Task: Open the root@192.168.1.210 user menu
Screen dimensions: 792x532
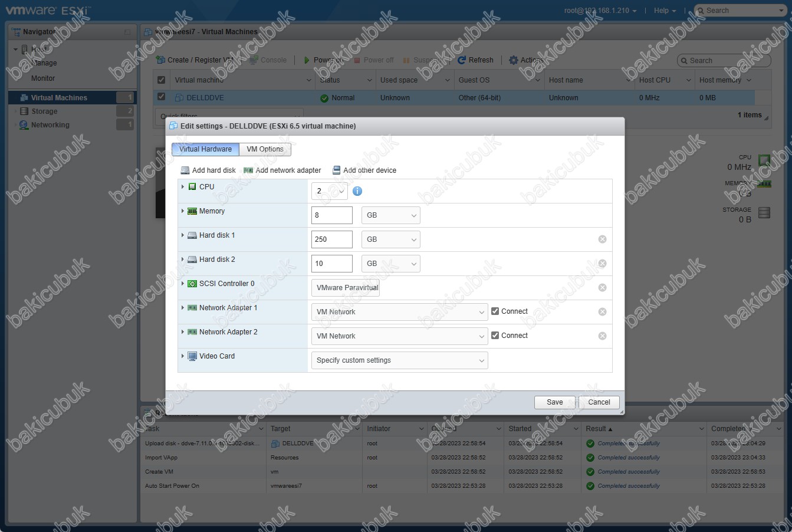Action: coord(600,11)
